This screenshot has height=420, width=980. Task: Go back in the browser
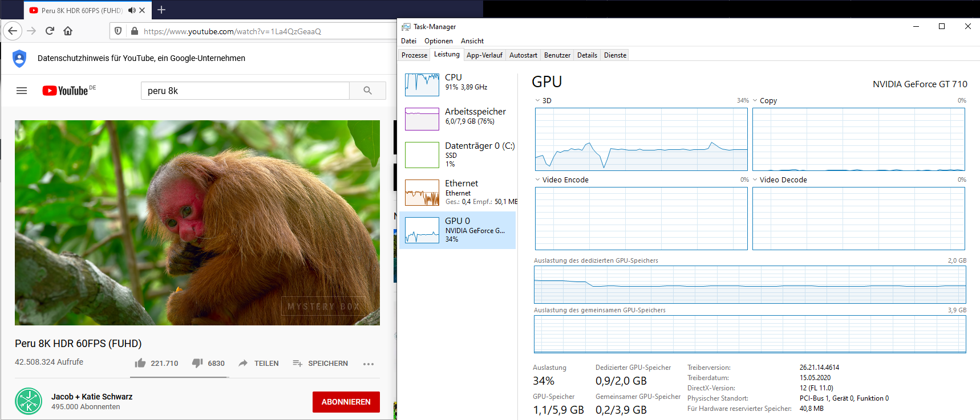[x=13, y=31]
